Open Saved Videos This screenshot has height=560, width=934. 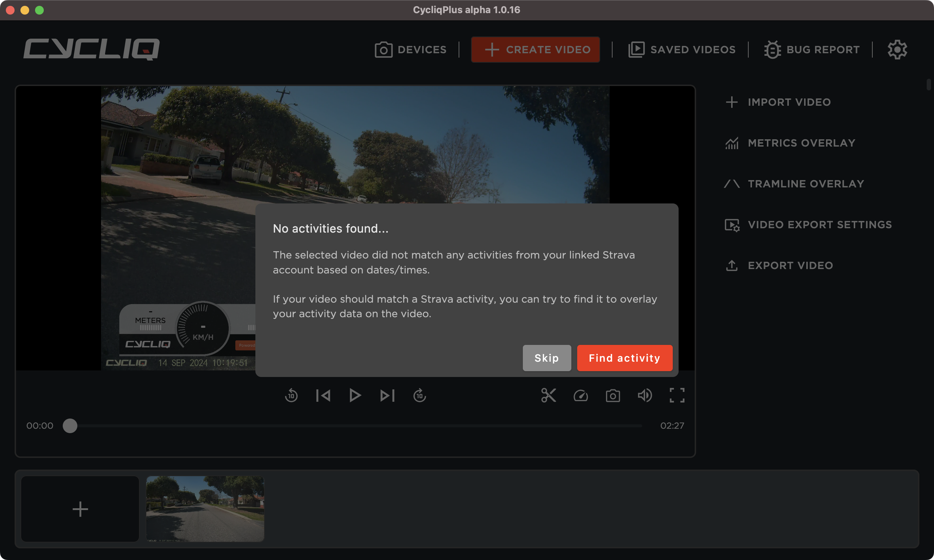pyautogui.click(x=682, y=50)
